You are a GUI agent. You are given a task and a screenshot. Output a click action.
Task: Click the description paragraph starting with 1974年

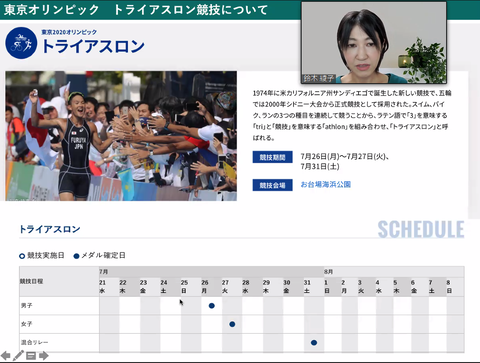coord(352,115)
